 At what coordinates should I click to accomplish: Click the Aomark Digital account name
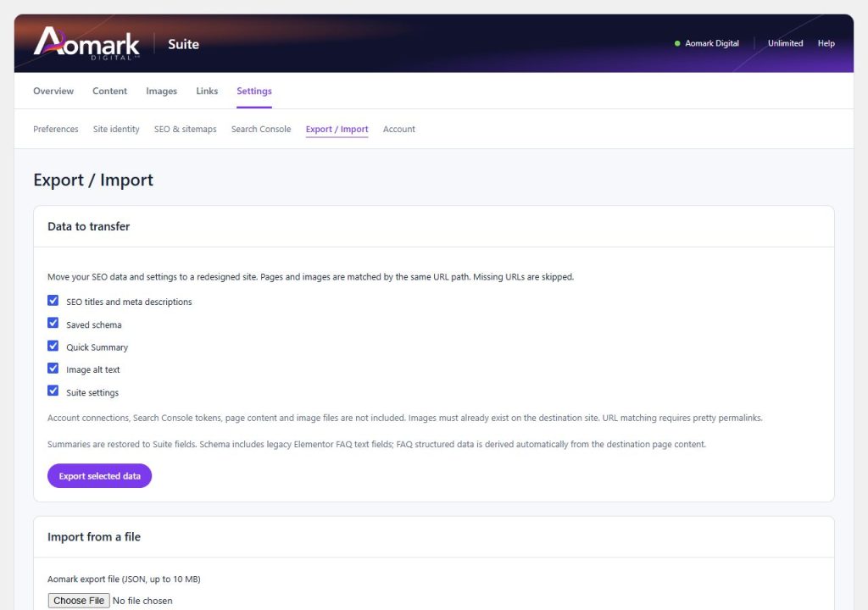point(712,43)
